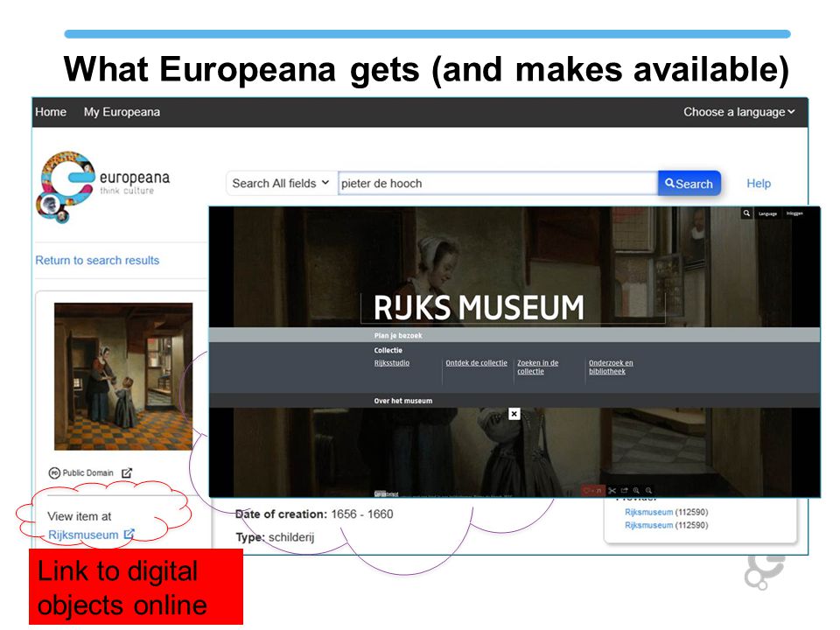The width and height of the screenshot is (840, 630).
Task: Open My Europeana in top bar
Action: point(122,112)
